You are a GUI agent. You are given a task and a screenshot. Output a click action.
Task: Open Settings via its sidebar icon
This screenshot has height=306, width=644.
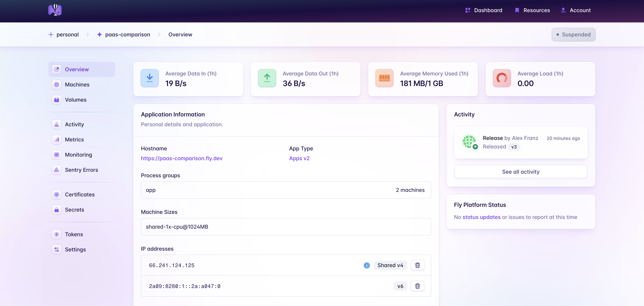[56, 249]
